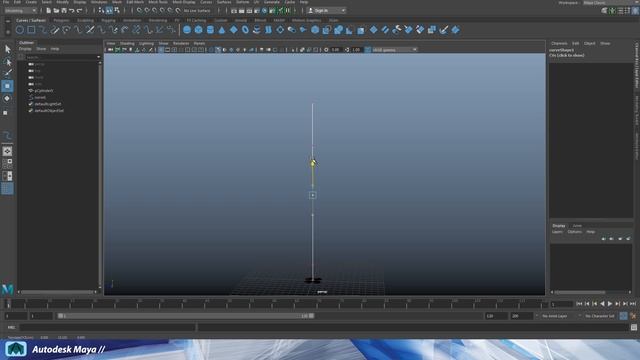Screen dimensions: 640x360
Task: Click the Revolve surface shelf icon
Action: (257, 30)
